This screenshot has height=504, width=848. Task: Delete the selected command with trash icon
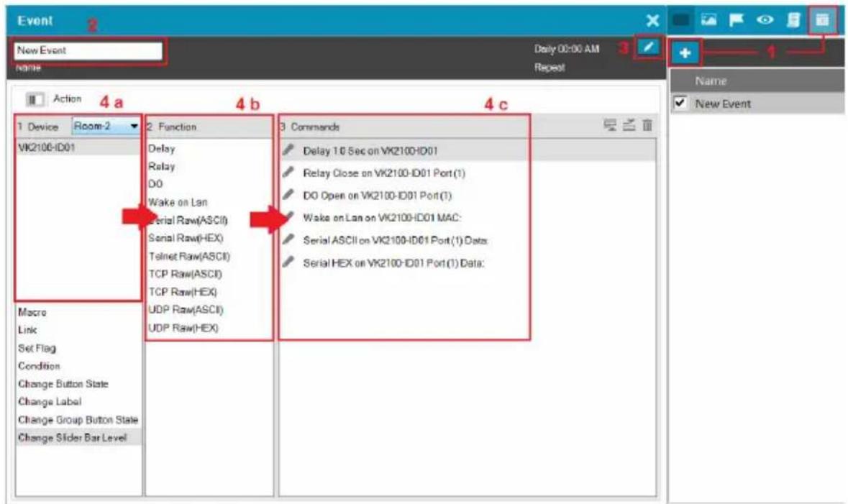point(647,125)
